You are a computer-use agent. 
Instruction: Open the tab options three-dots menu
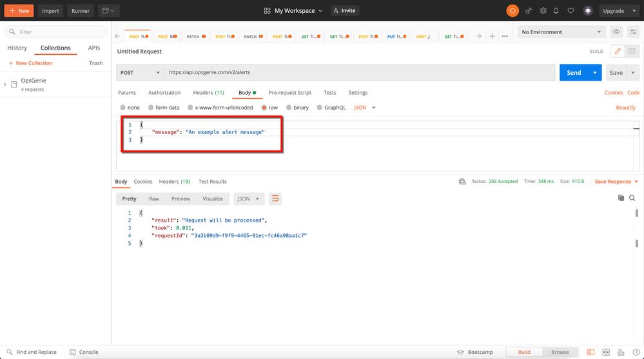click(505, 36)
